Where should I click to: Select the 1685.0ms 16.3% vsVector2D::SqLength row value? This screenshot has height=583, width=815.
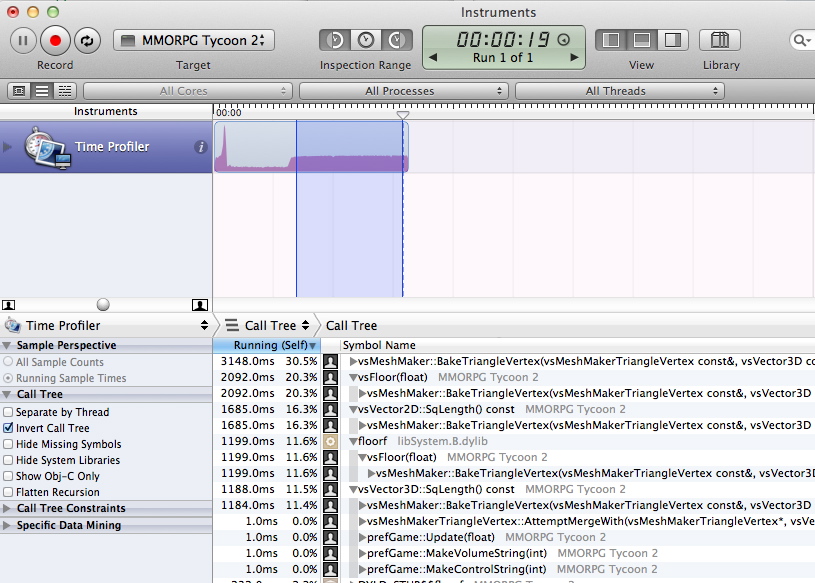coord(269,409)
